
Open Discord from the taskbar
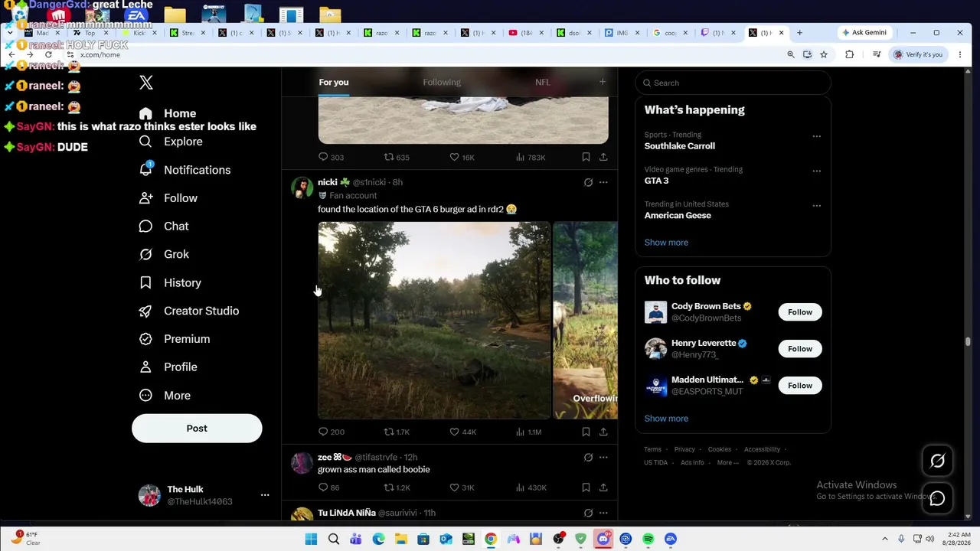603,539
